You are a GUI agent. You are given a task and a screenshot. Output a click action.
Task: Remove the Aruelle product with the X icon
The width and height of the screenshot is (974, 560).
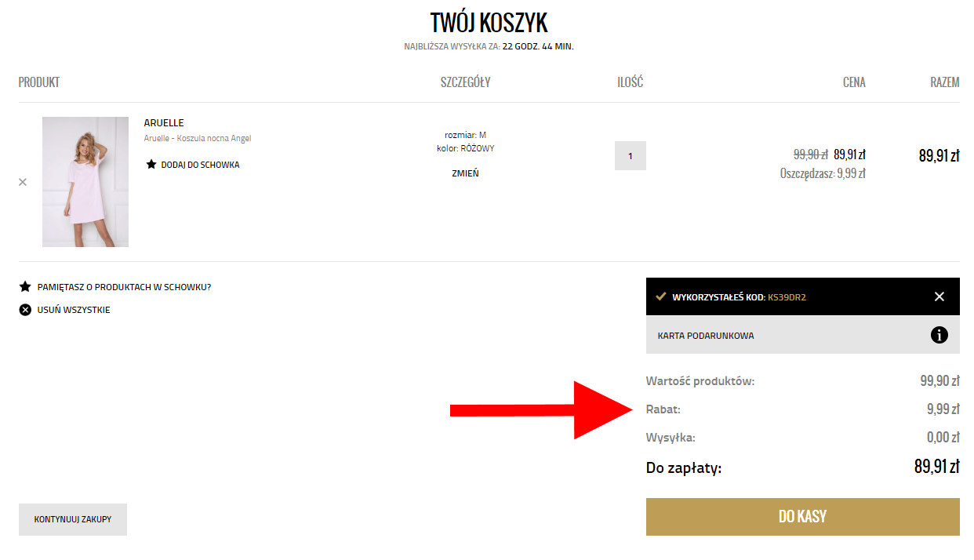(x=23, y=182)
